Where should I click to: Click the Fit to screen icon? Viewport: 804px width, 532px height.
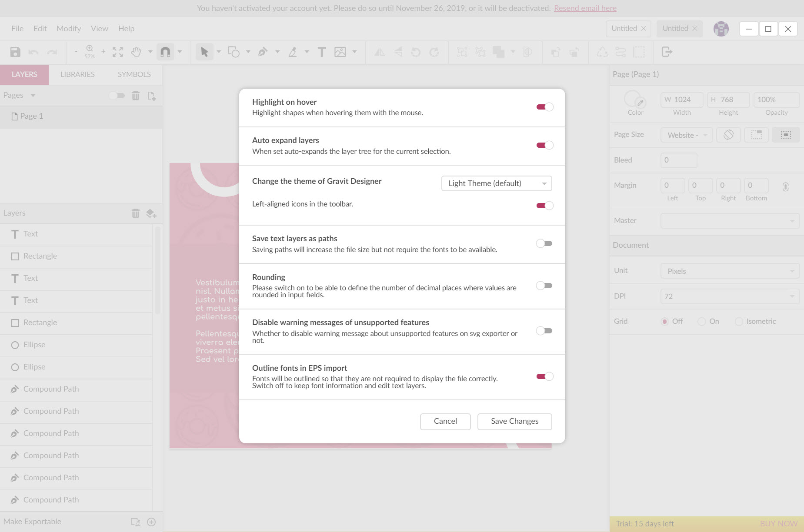(x=117, y=52)
